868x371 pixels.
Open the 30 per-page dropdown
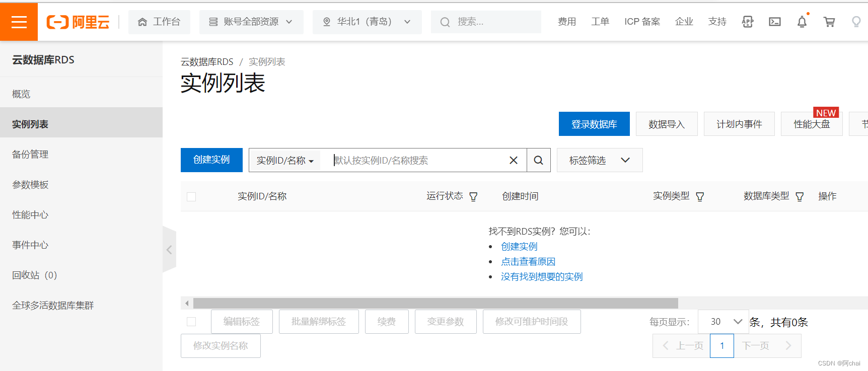(724, 322)
